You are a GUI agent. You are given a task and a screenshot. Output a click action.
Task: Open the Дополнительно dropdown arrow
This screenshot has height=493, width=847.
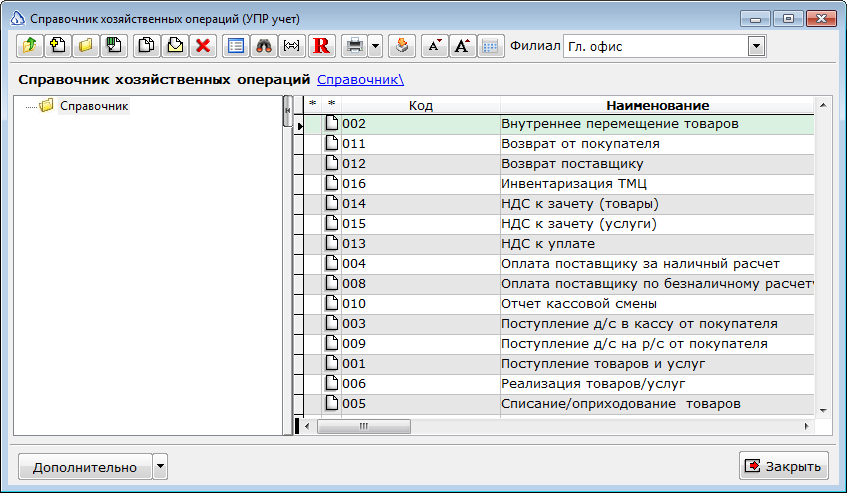coord(160,467)
